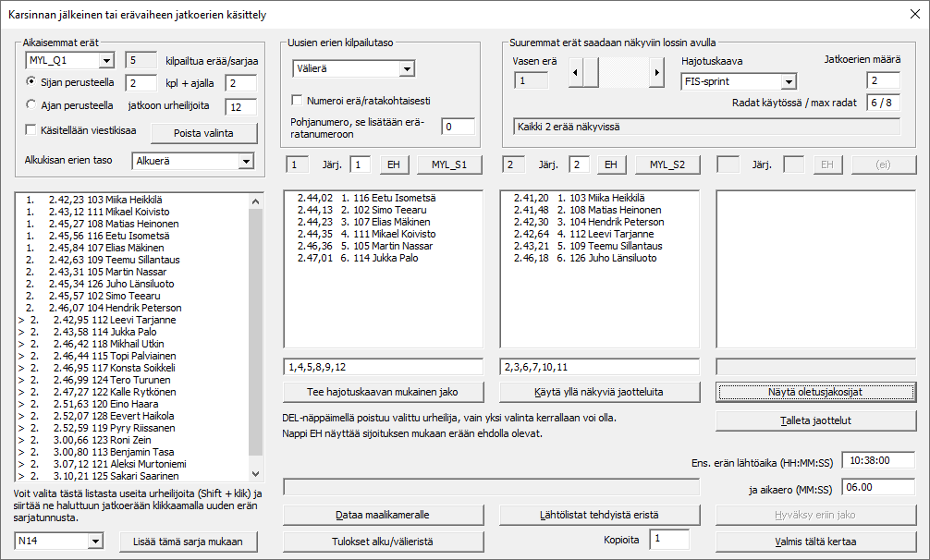The width and height of the screenshot is (930, 560).
Task: Click the MYL_S1 heat button
Action: [x=448, y=164]
